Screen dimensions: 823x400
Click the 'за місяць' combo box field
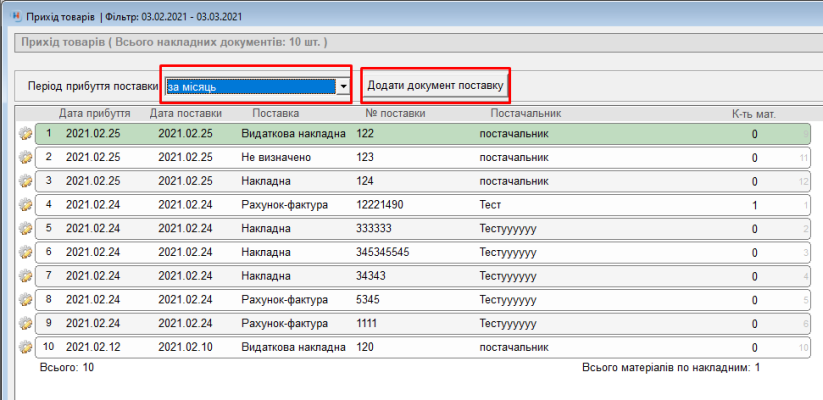(250, 87)
